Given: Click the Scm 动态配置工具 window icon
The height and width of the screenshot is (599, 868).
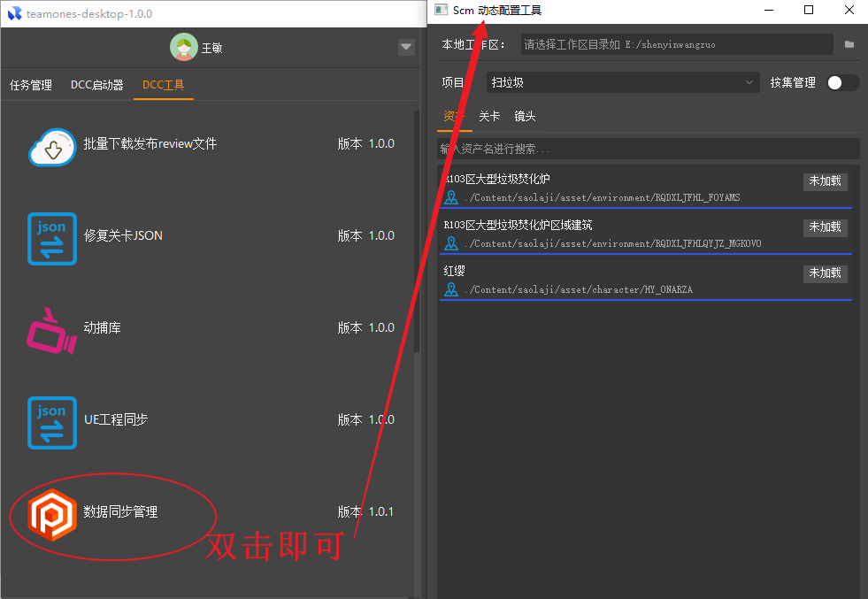Looking at the screenshot, I should tap(442, 10).
